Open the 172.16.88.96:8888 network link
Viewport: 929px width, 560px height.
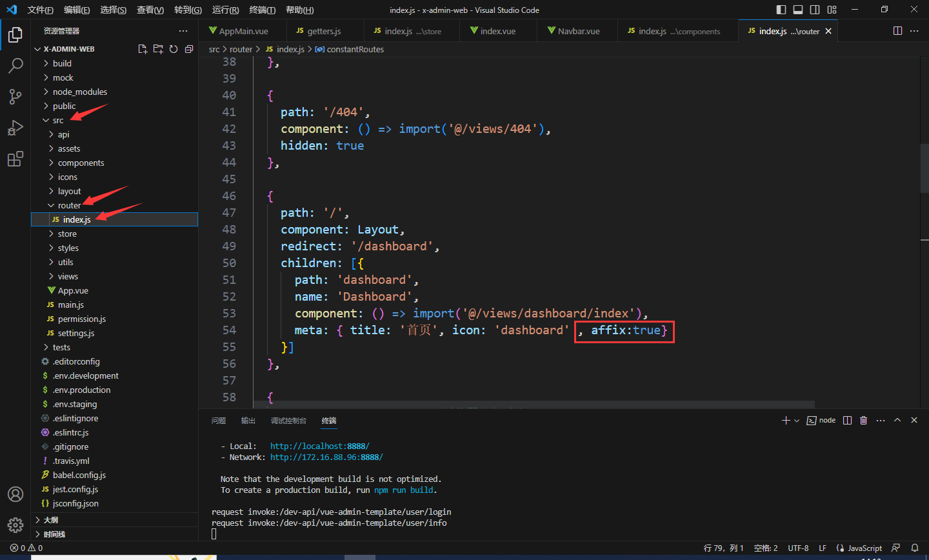(326, 457)
